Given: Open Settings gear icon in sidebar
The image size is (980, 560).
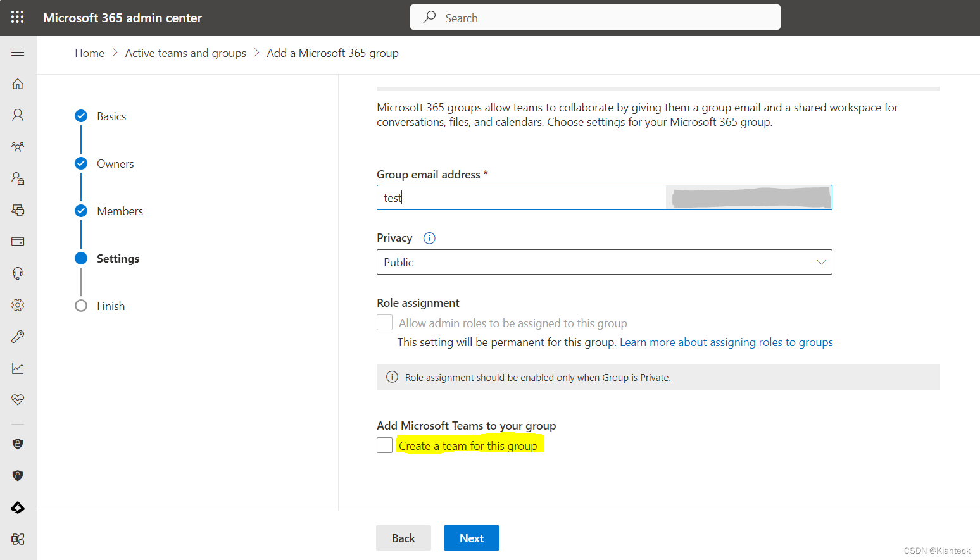Looking at the screenshot, I should pos(18,305).
